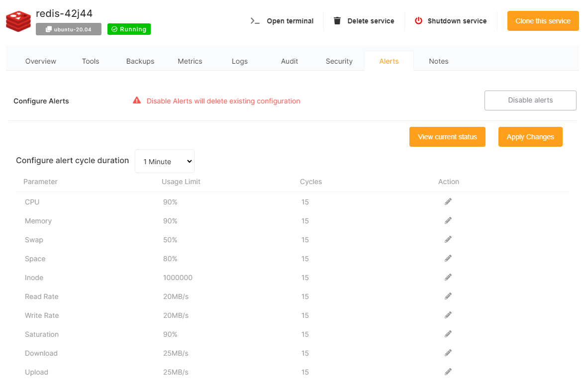Edit the Inode limit using pencil icon

pos(448,277)
